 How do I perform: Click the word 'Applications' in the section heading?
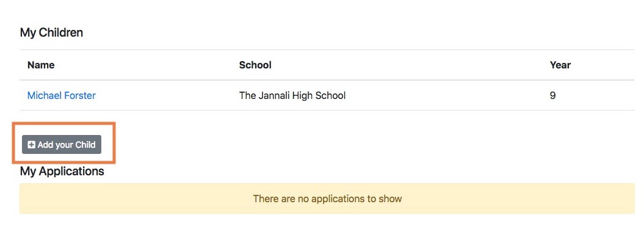pyautogui.click(x=71, y=171)
